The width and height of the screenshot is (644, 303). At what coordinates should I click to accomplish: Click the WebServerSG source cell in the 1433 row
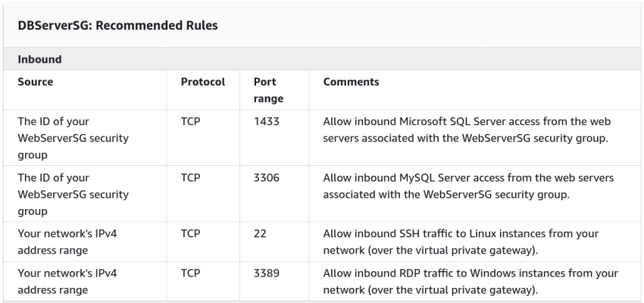click(73, 136)
